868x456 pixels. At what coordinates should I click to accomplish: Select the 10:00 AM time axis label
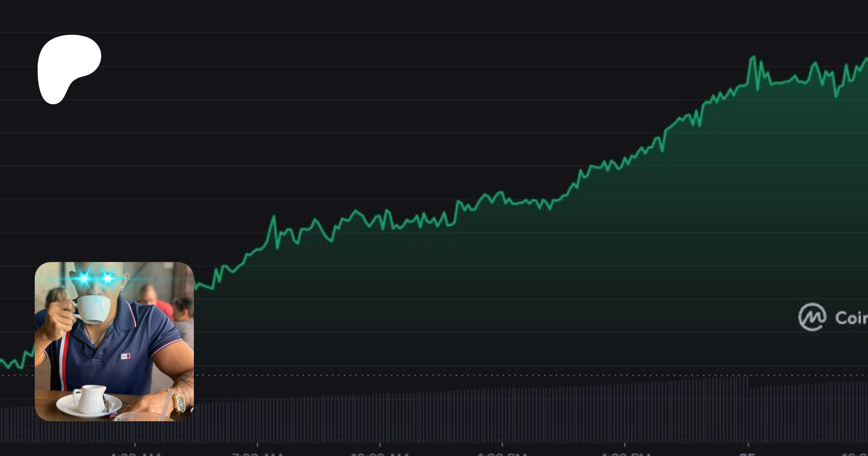click(x=380, y=454)
